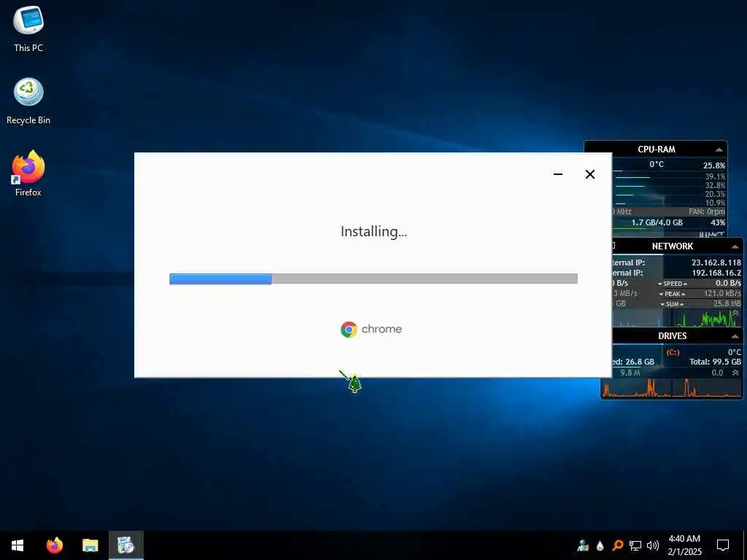Screen dimensions: 747x560
Task: Collapse the NETWORK widget panel
Action: (x=735, y=246)
